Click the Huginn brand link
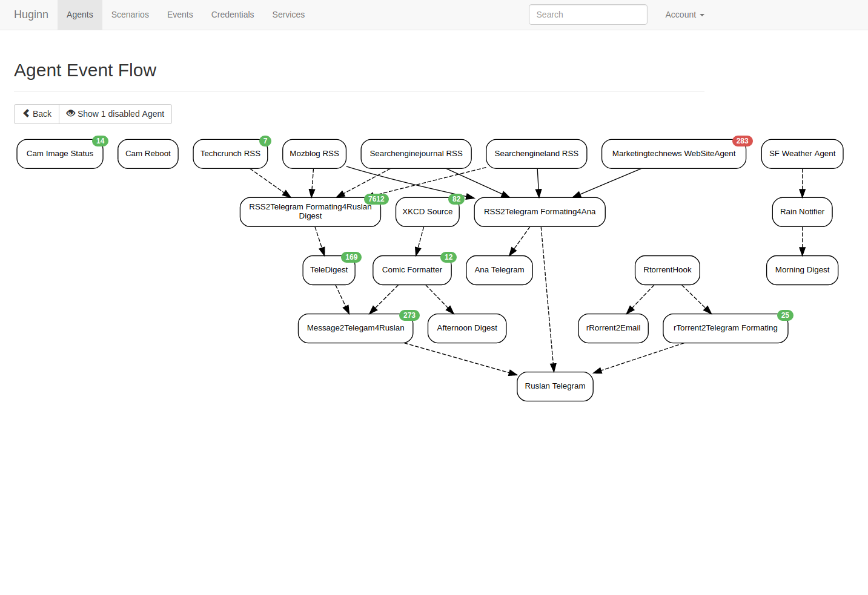Screen dimensions: 868x595 coord(31,15)
